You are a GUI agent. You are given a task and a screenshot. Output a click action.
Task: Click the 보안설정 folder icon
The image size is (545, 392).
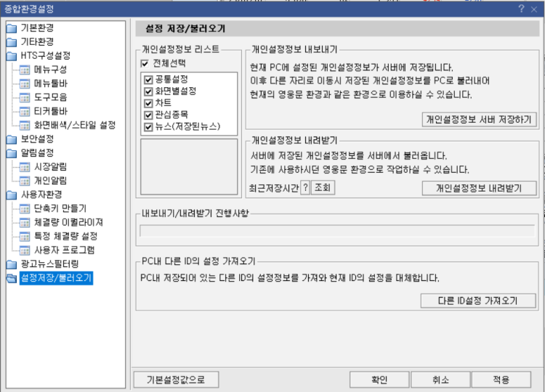tap(12, 139)
